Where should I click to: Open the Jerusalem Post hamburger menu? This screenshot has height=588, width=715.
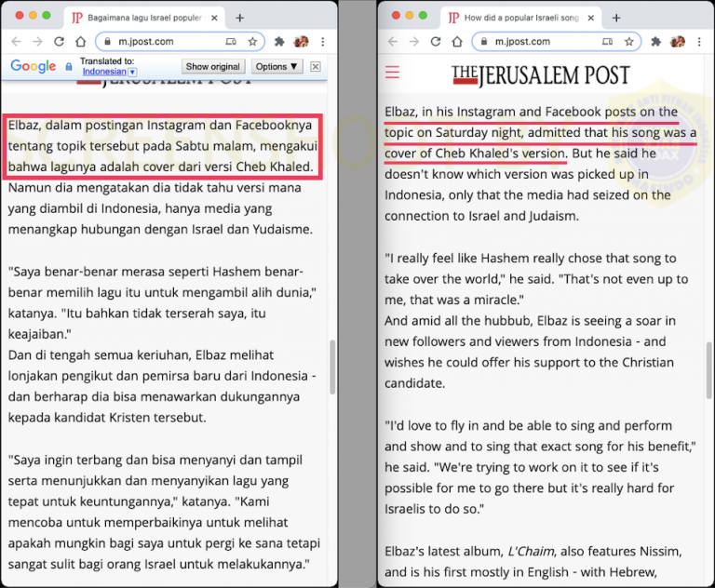[x=392, y=72]
